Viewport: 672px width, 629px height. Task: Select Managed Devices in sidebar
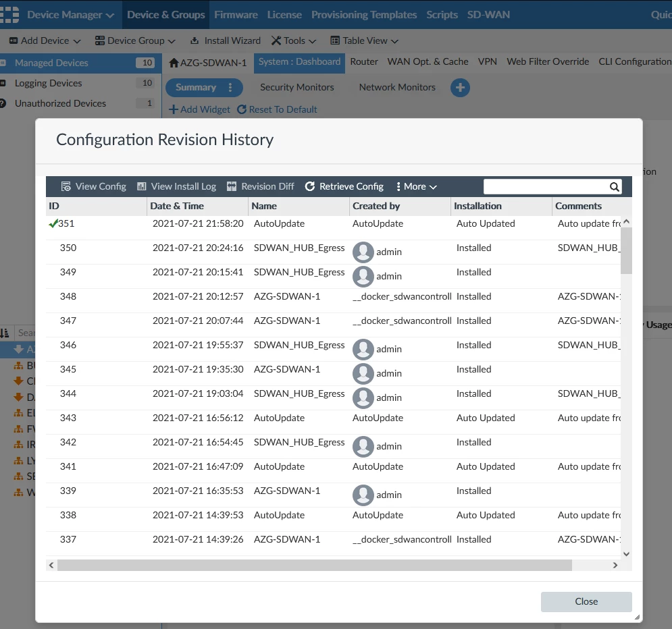click(80, 63)
